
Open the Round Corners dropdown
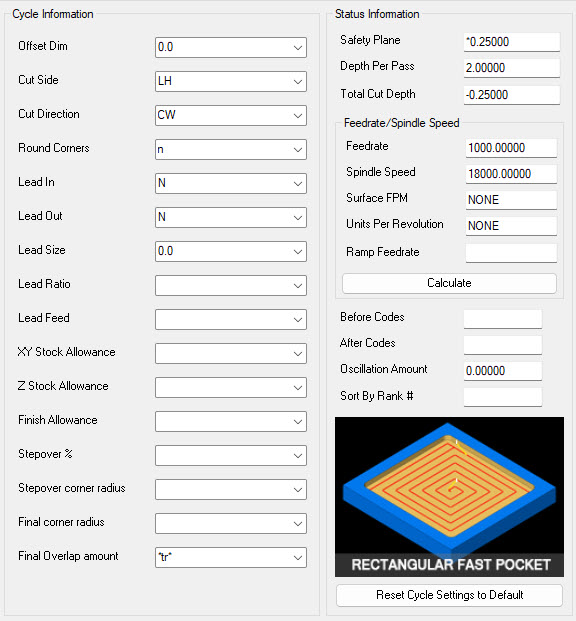point(231,149)
